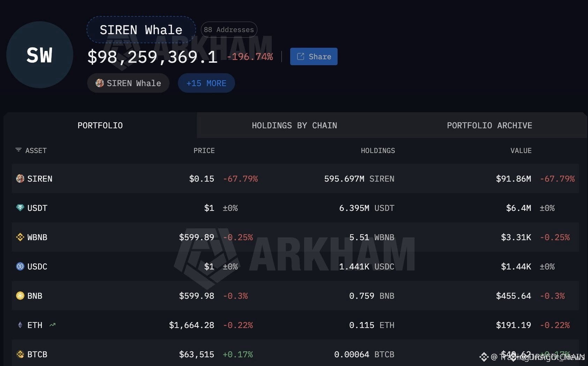This screenshot has width=588, height=366.
Task: Click the SIREN token icon in asset list
Action: (x=20, y=178)
